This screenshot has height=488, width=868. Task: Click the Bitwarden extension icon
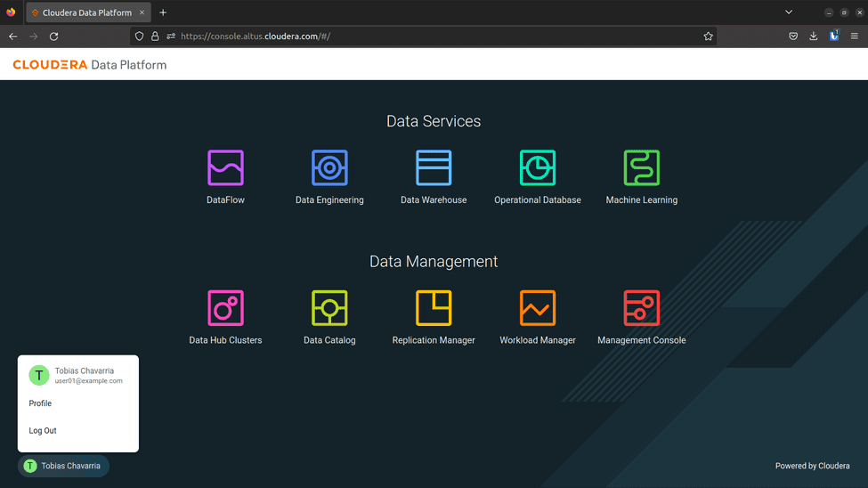tap(833, 36)
